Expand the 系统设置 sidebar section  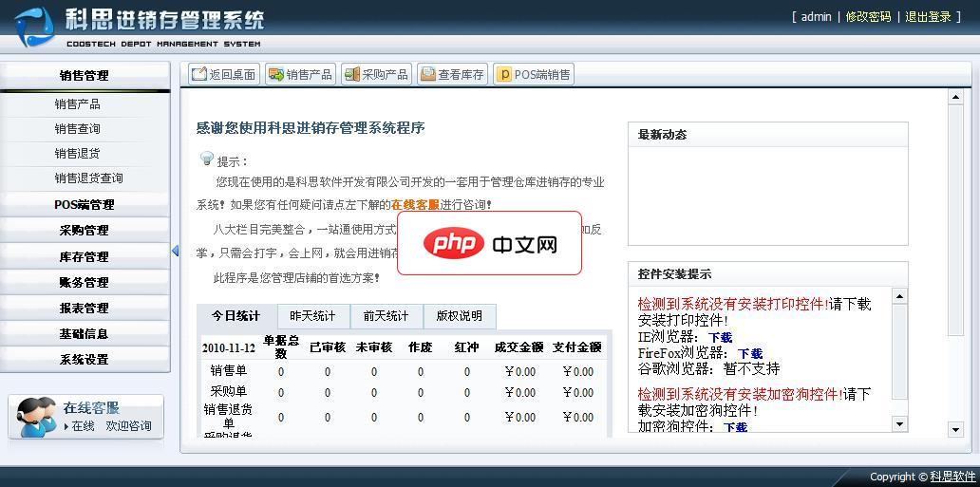pyautogui.click(x=85, y=359)
